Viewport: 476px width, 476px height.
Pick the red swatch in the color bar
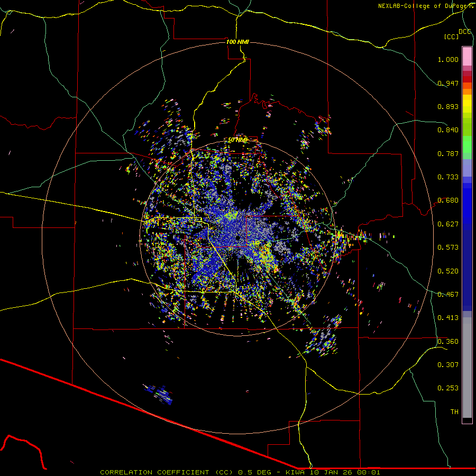coord(467,79)
